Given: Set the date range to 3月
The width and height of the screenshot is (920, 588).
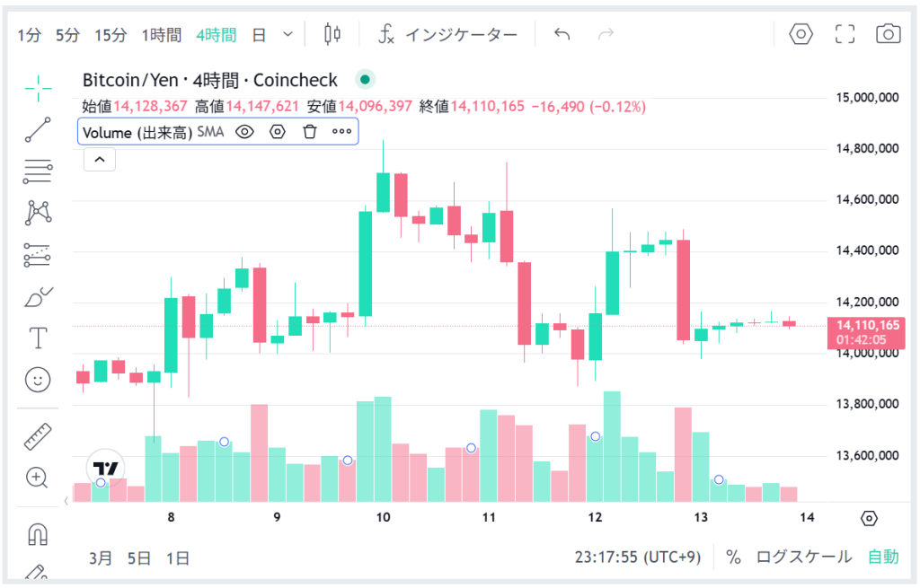Looking at the screenshot, I should tap(101, 557).
